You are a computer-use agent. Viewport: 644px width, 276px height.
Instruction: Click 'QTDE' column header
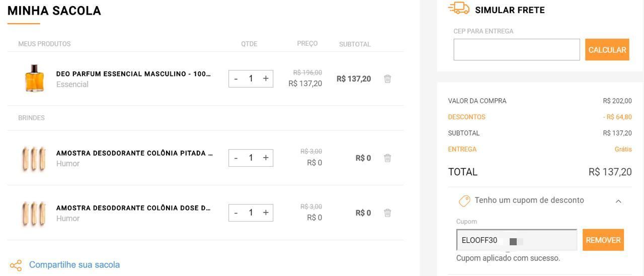coord(249,44)
